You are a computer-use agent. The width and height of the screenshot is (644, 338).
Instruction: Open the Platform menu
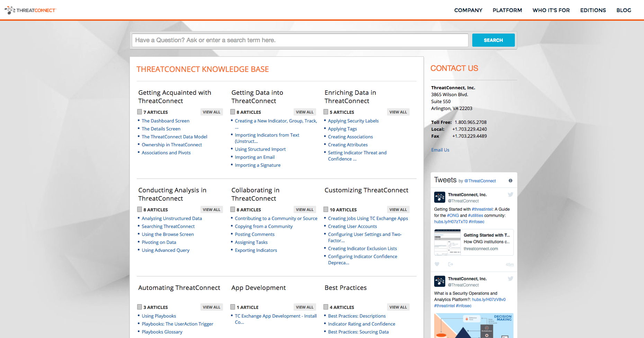(507, 10)
